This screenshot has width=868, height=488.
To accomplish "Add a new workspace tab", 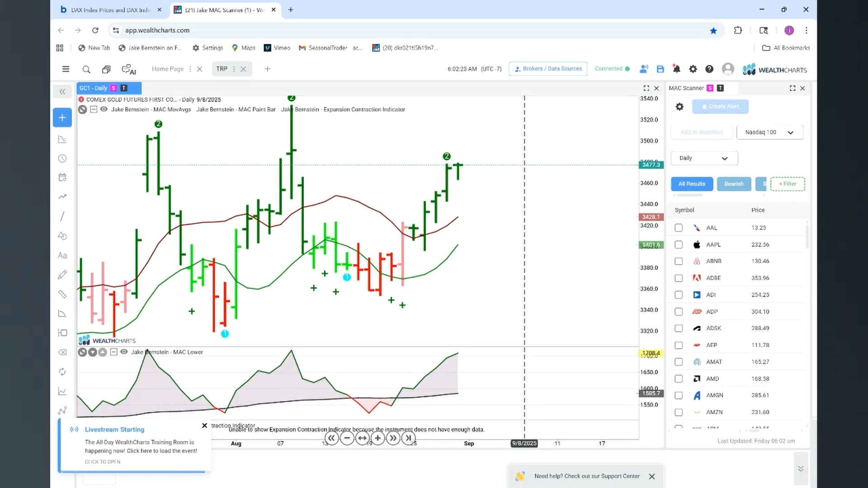I will click(267, 69).
